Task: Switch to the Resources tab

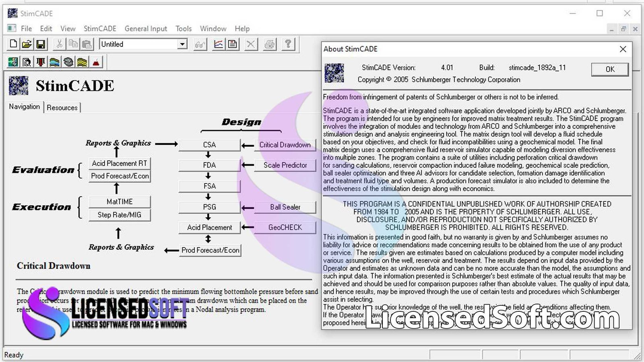Action: click(x=62, y=107)
